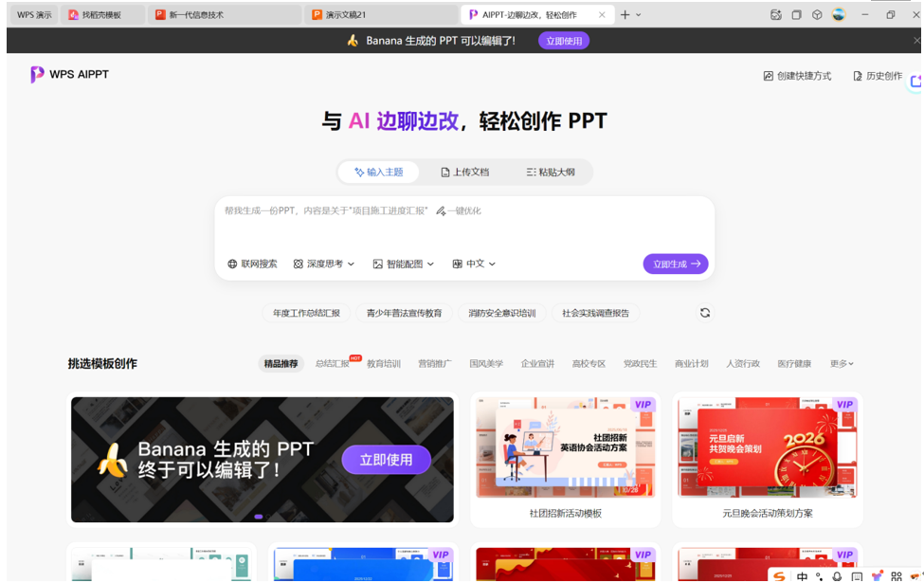Switch to 演示文稿21 tab
Viewport: 924px width, 583px height.
pyautogui.click(x=381, y=15)
